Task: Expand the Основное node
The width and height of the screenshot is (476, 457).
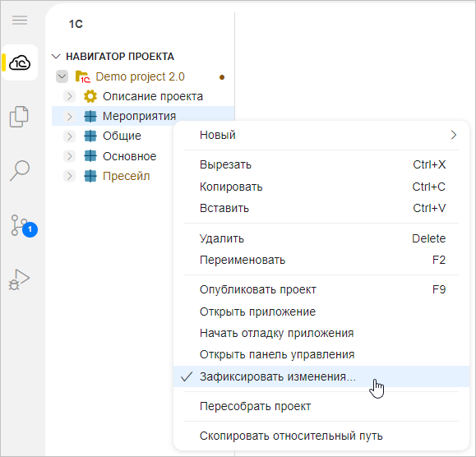Action: (70, 156)
